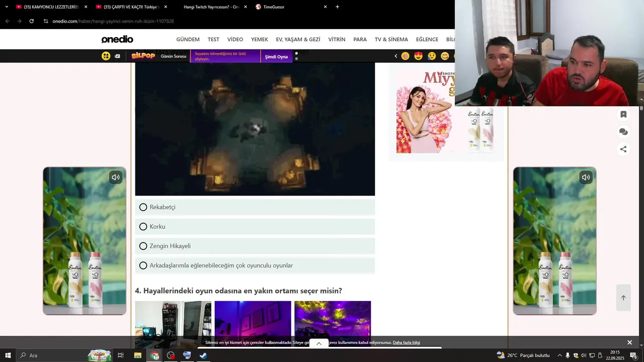This screenshot has height=362, width=644.
Task: Open the EĞLENCE menu
Action: 427,39
